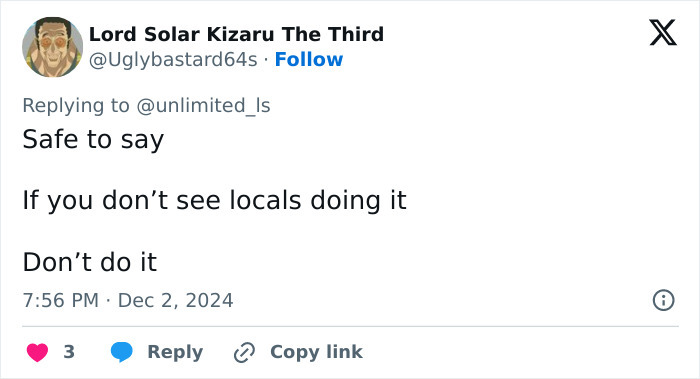Viewport: 700px width, 379px height.
Task: Open the circled info icon
Action: point(663,300)
